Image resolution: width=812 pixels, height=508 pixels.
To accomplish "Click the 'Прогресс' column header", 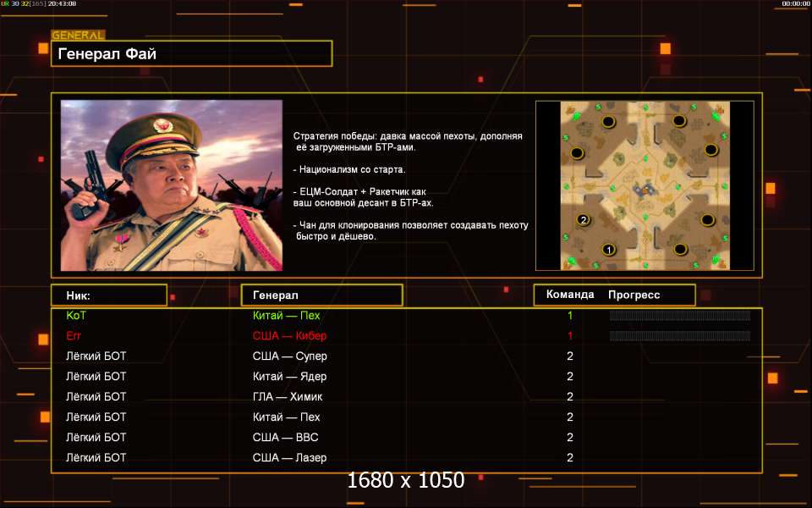I will 634,295.
